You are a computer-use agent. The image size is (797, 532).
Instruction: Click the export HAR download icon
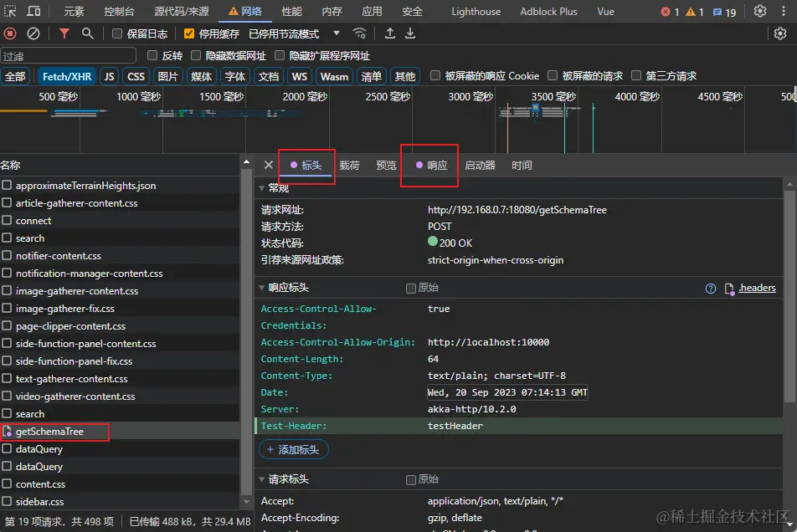tap(410, 33)
